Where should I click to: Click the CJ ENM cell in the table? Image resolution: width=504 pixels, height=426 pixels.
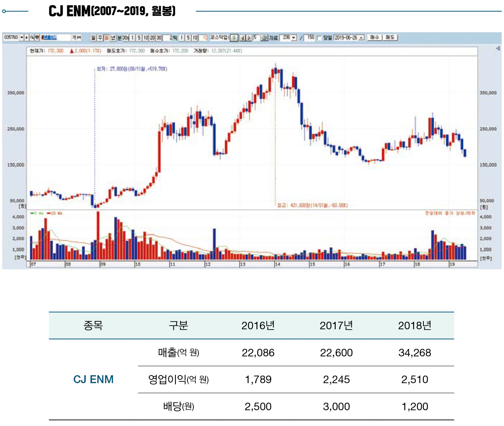(93, 379)
